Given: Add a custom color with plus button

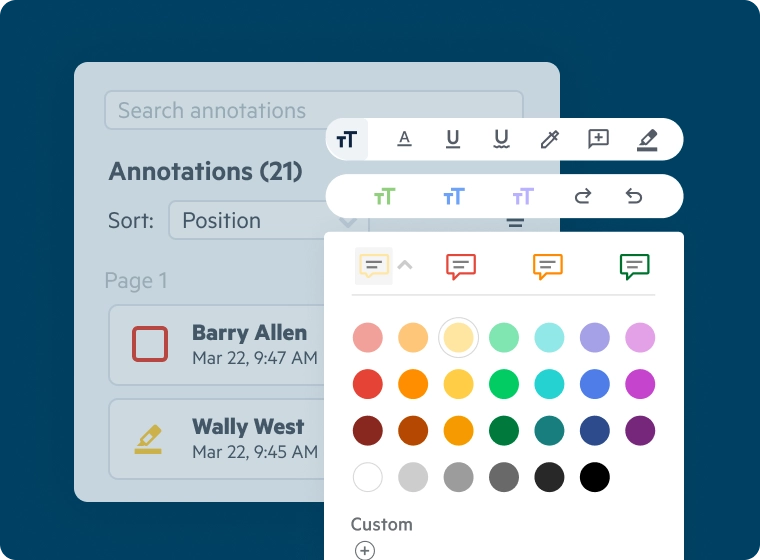Looking at the screenshot, I should (x=365, y=550).
